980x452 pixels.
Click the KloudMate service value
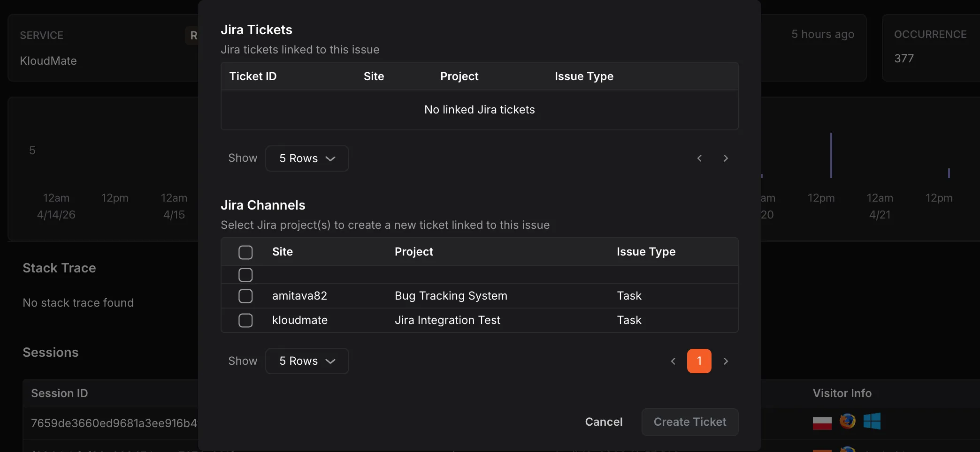pyautogui.click(x=48, y=61)
